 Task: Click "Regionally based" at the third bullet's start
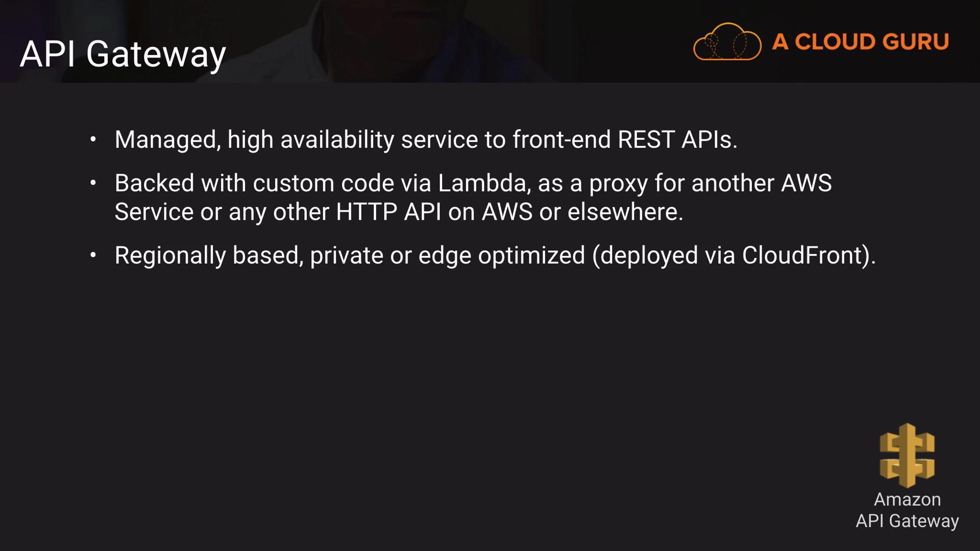coord(206,256)
